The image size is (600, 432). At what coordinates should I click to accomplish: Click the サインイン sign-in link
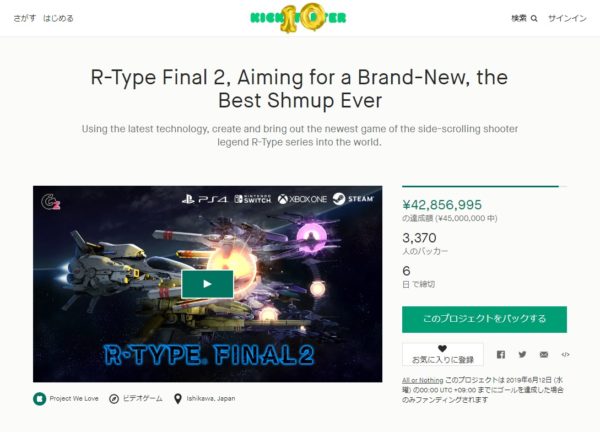[567, 18]
